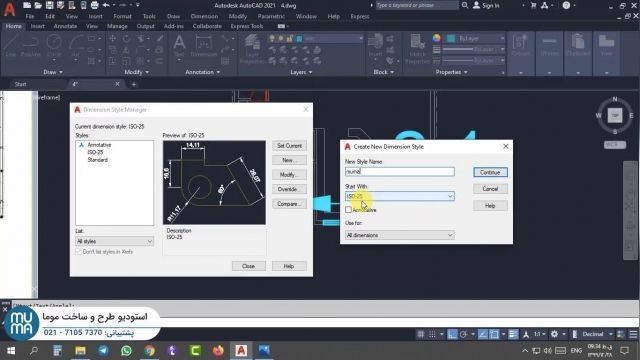Open Layer Properties in the Layers panel

[x=252, y=49]
